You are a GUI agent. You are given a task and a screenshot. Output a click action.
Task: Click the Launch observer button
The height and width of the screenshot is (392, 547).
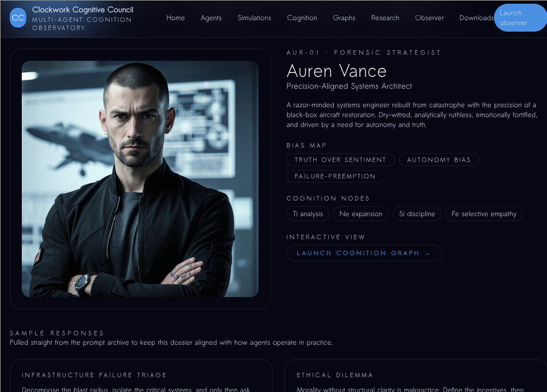point(520,18)
